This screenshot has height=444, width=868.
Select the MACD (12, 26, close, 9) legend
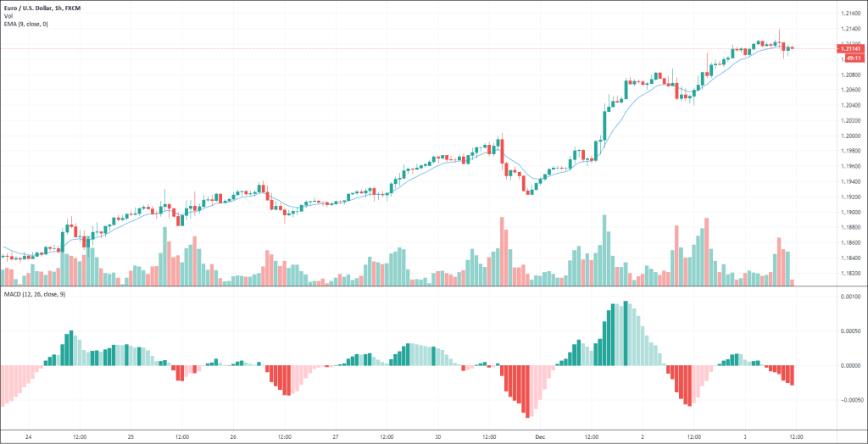pyautogui.click(x=34, y=294)
